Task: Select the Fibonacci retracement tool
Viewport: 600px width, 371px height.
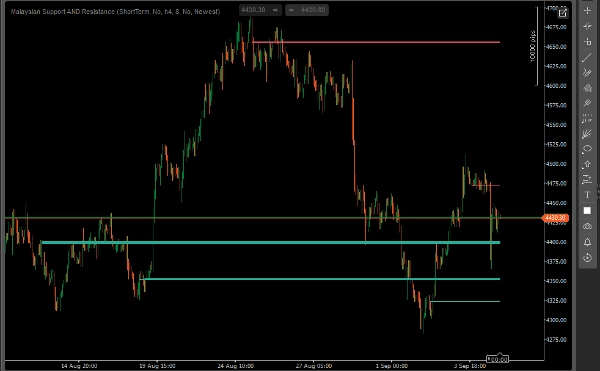Action: tap(587, 118)
